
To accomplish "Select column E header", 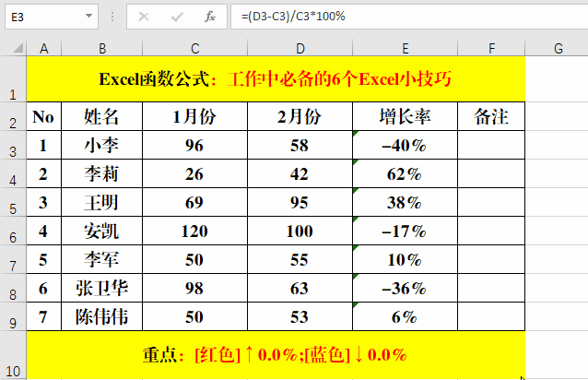I will (x=405, y=48).
